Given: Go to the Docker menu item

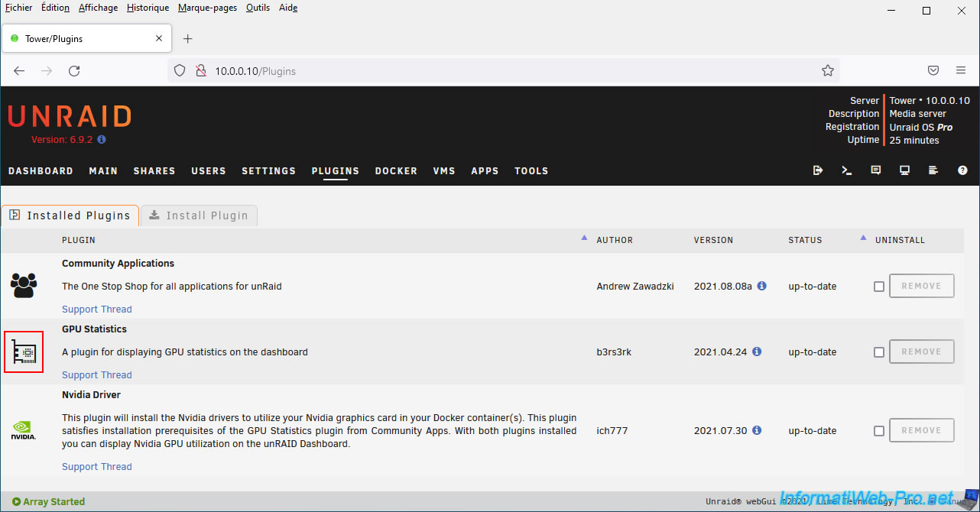Looking at the screenshot, I should click(396, 171).
